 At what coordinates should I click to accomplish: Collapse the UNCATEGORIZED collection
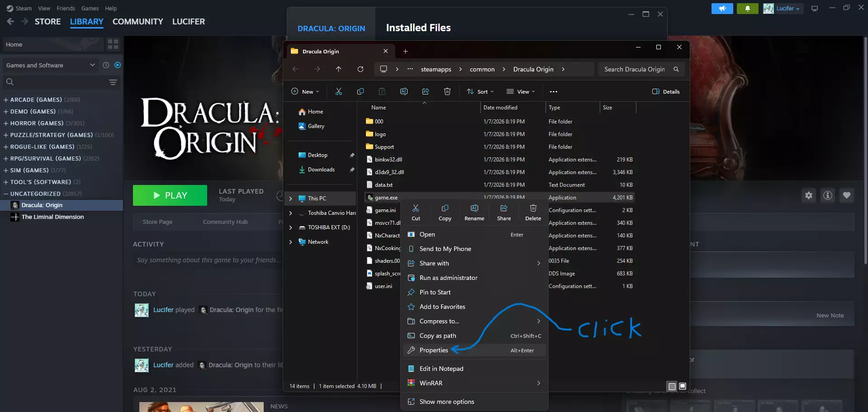6,194
